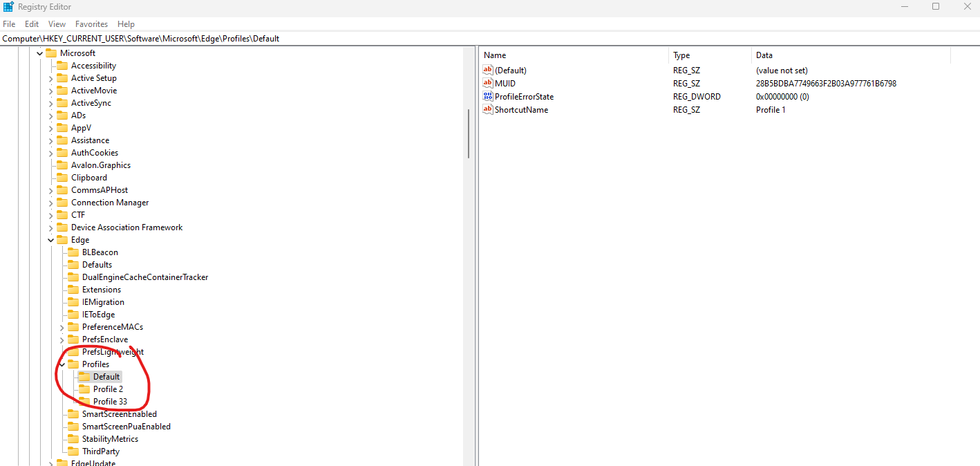Select the ShortcutName string value icon
The image size is (980, 466).
(x=487, y=109)
